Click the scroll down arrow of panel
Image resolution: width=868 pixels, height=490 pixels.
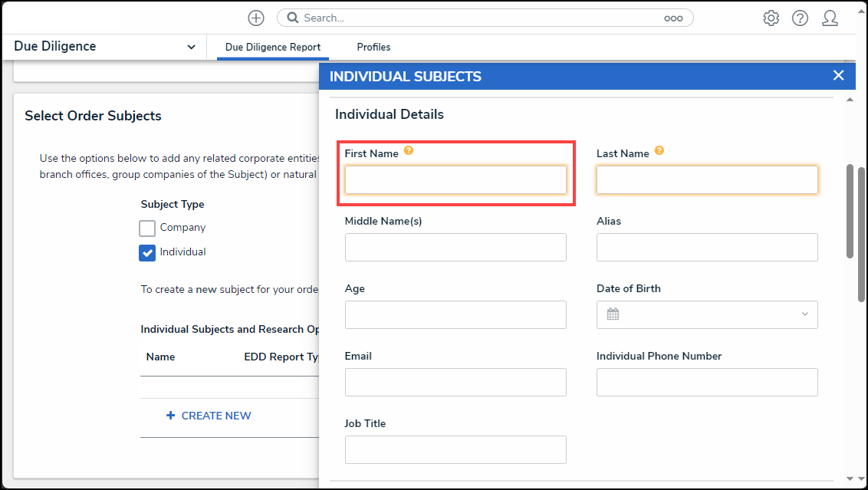pyautogui.click(x=850, y=479)
